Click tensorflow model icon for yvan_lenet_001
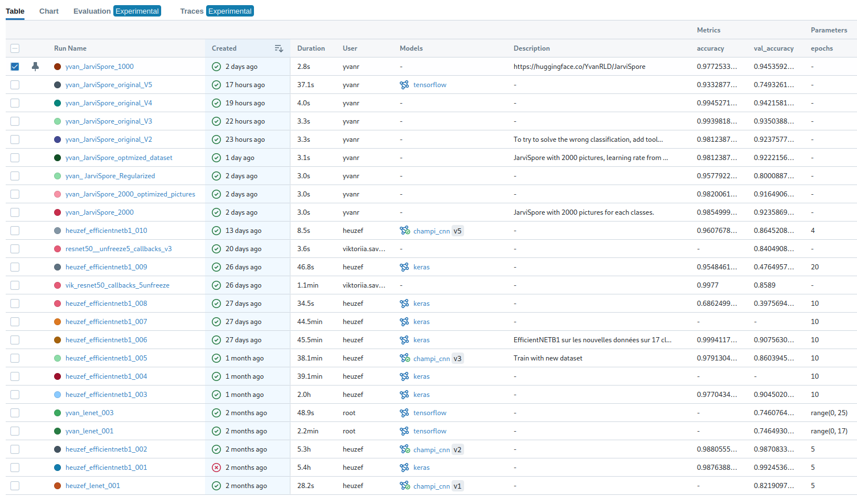 click(x=404, y=431)
